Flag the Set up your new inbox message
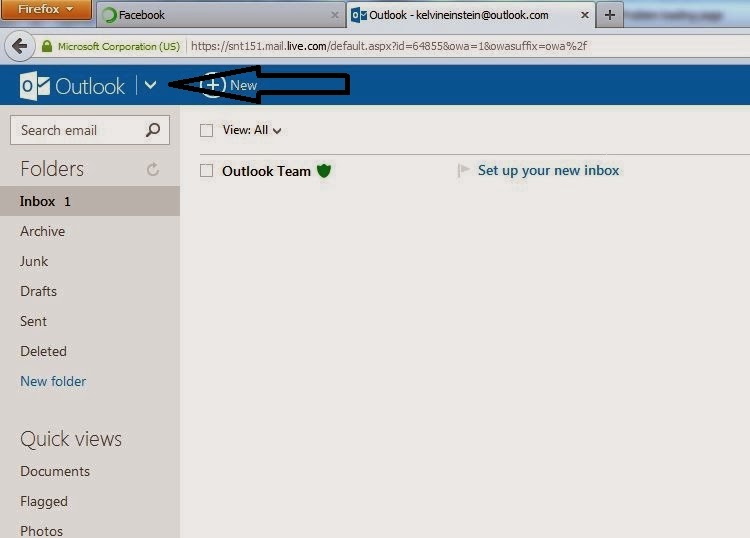 463,170
